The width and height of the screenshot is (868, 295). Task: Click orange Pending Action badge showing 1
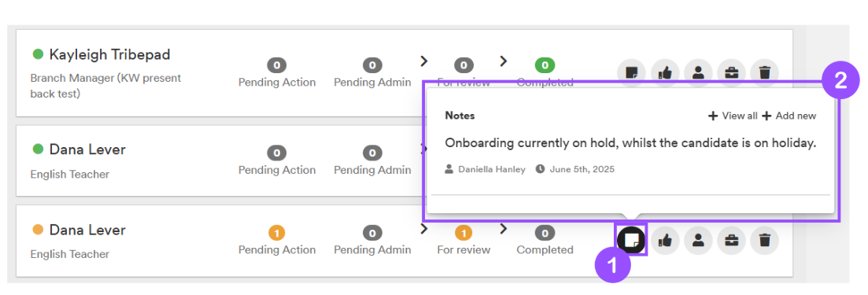277,233
